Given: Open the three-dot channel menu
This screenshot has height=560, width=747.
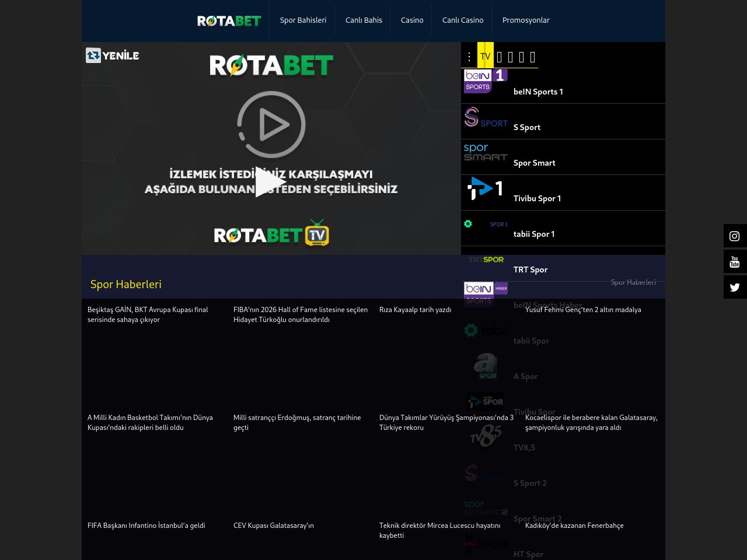Looking at the screenshot, I should tap(469, 57).
